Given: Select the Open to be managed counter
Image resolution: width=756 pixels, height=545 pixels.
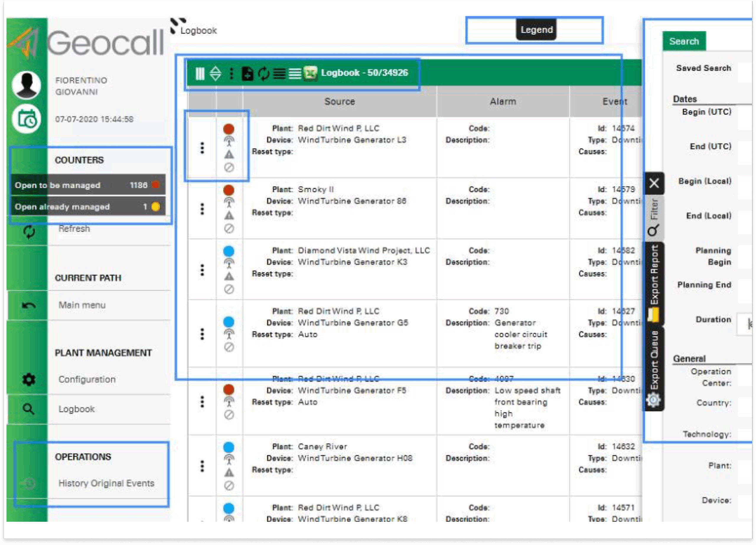Looking at the screenshot, I should point(88,185).
